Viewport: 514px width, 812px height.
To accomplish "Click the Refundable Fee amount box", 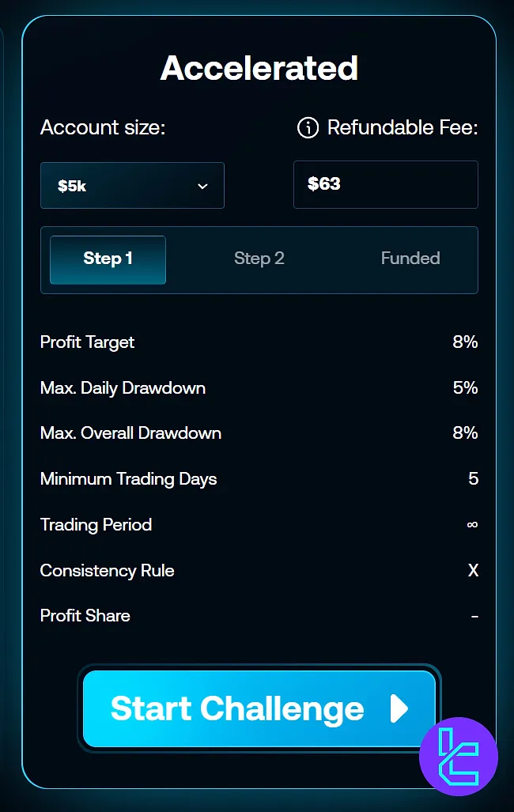I will 385,184.
